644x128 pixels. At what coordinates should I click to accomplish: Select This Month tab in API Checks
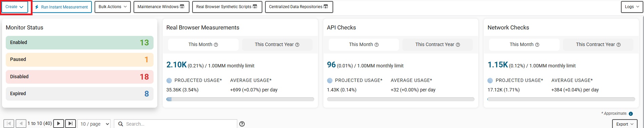364,45
